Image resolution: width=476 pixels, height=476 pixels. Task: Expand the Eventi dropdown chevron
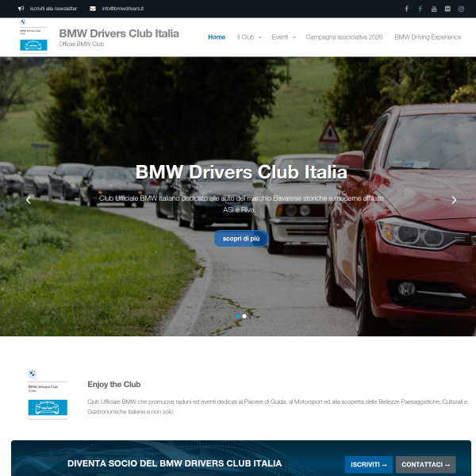pyautogui.click(x=294, y=37)
